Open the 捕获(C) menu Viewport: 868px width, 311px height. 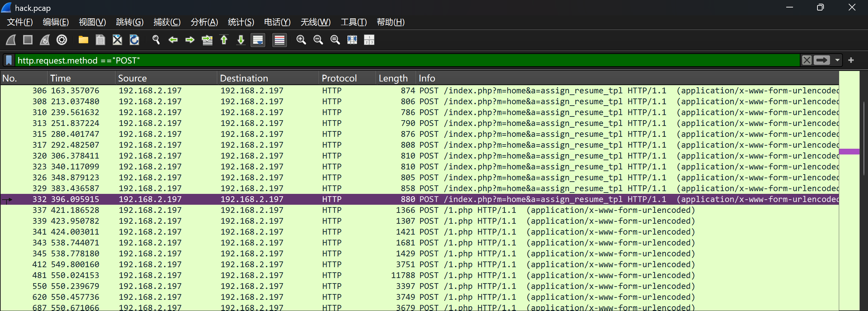tap(167, 22)
